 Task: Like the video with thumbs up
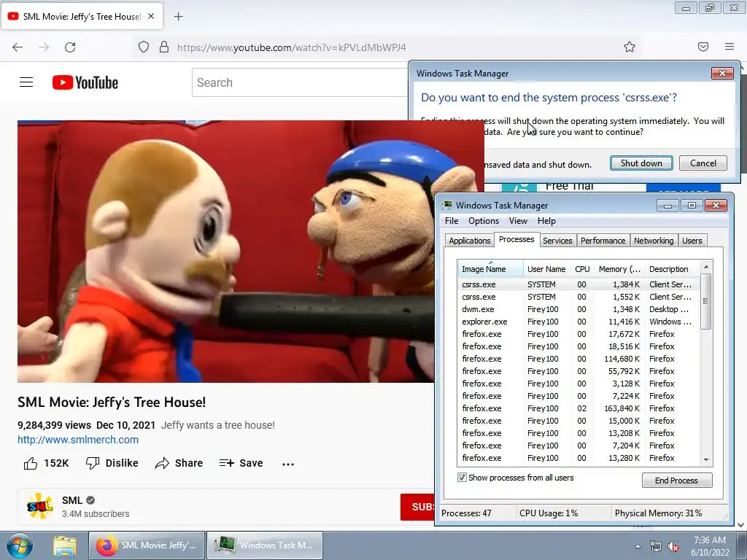46,463
